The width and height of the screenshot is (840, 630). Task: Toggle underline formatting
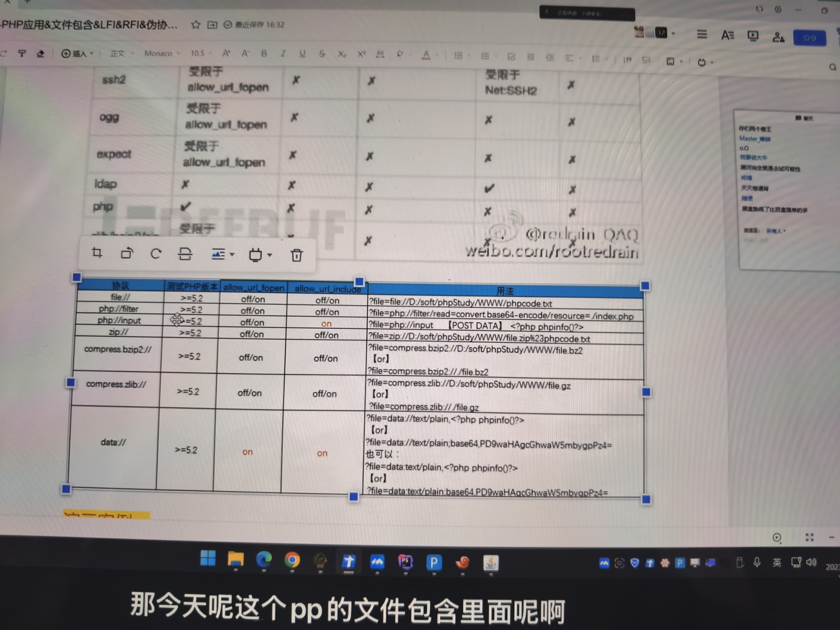pos(302,54)
